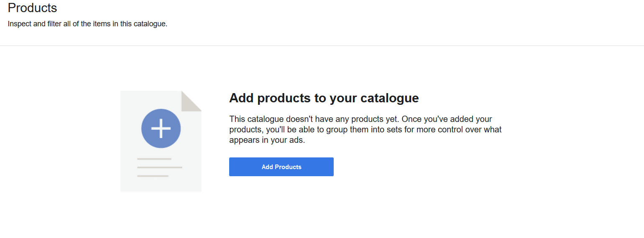The height and width of the screenshot is (238, 644).
Task: Select the Products page heading
Action: point(32,8)
